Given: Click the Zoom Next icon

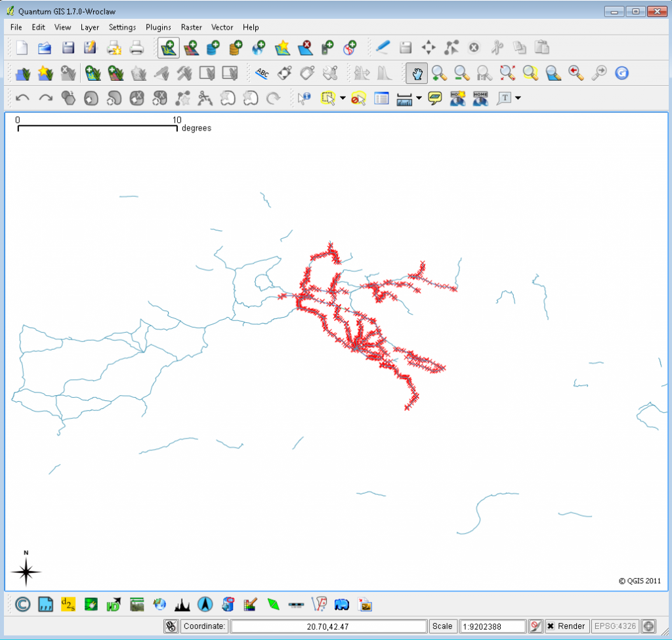Looking at the screenshot, I should (598, 74).
